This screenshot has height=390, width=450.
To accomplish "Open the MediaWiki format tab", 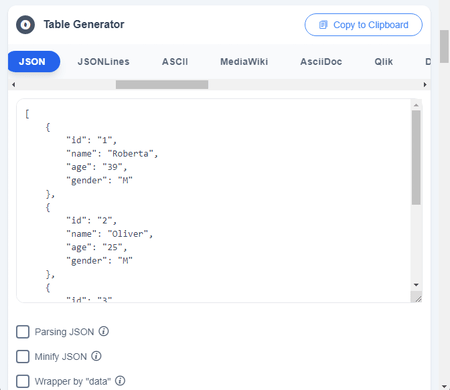I will click(244, 62).
